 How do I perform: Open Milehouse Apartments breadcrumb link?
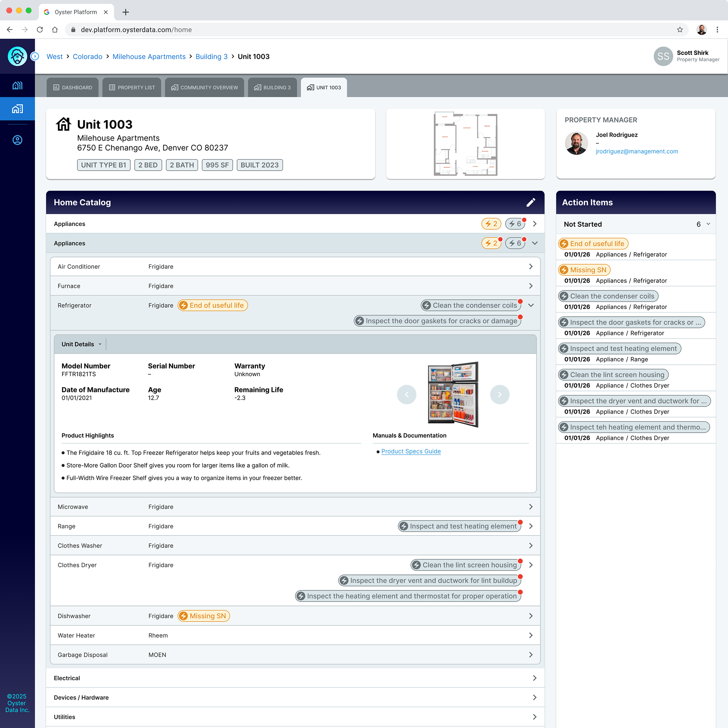[149, 56]
